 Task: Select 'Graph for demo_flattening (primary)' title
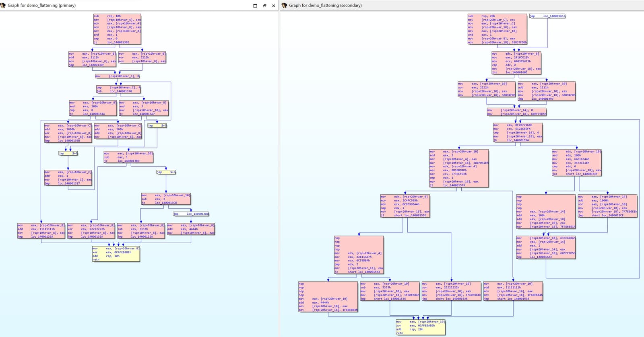pyautogui.click(x=42, y=5)
